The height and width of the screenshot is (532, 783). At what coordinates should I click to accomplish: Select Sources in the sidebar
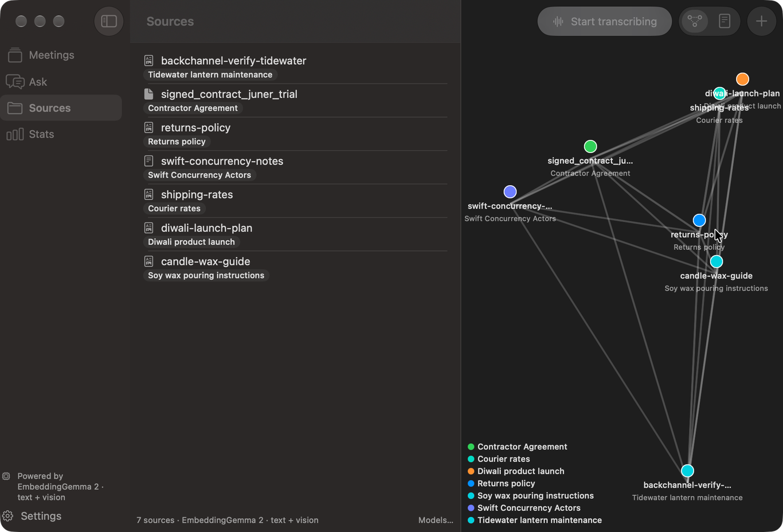point(61,108)
